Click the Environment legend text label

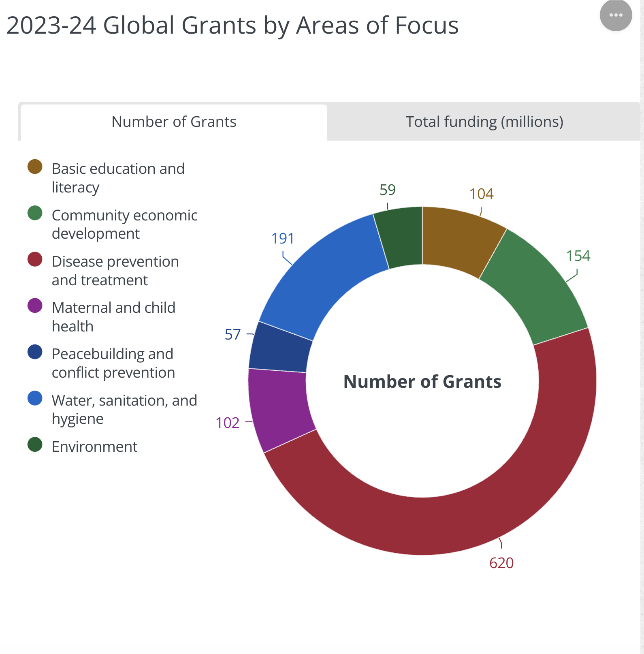coord(94,447)
